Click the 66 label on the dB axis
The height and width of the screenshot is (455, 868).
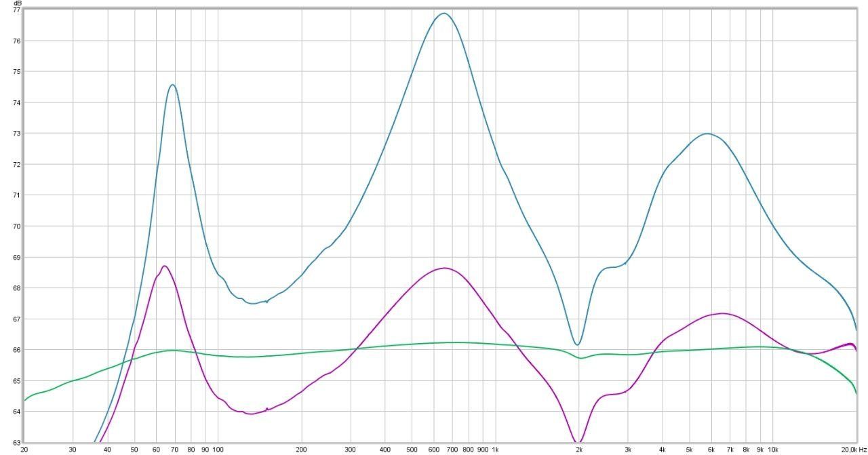click(17, 350)
